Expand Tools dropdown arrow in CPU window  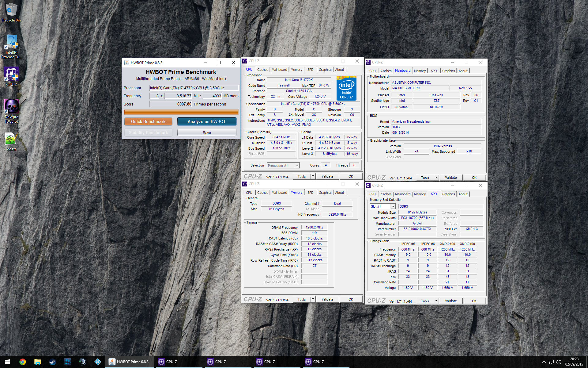[x=313, y=176]
